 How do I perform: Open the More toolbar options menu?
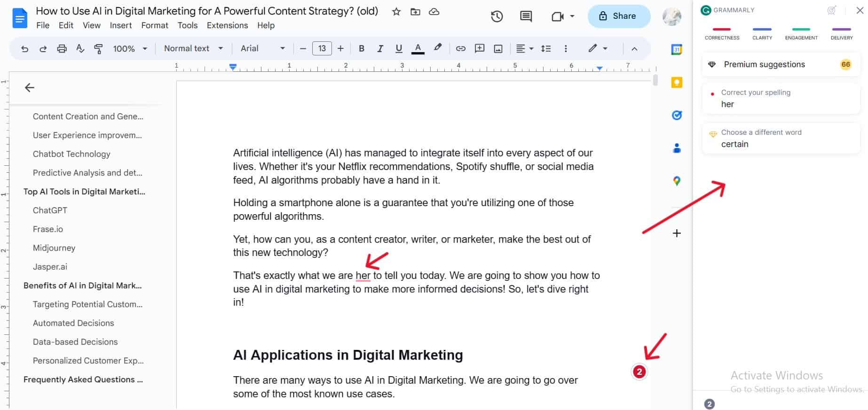(x=566, y=48)
